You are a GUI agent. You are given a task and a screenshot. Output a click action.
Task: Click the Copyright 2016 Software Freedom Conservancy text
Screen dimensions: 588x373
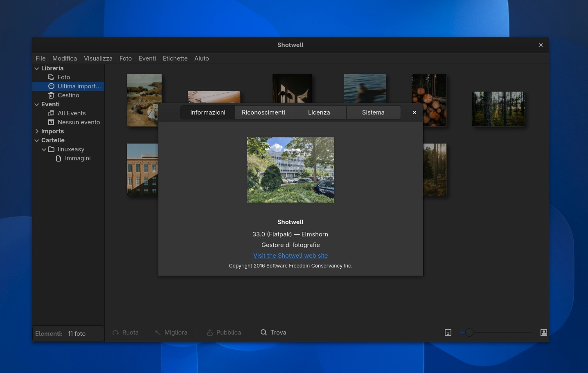(x=291, y=266)
